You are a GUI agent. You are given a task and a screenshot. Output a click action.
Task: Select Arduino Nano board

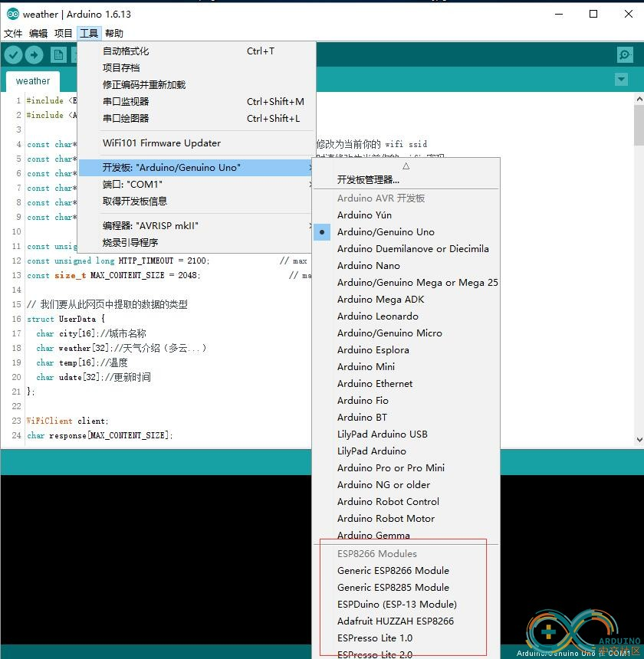point(406,266)
